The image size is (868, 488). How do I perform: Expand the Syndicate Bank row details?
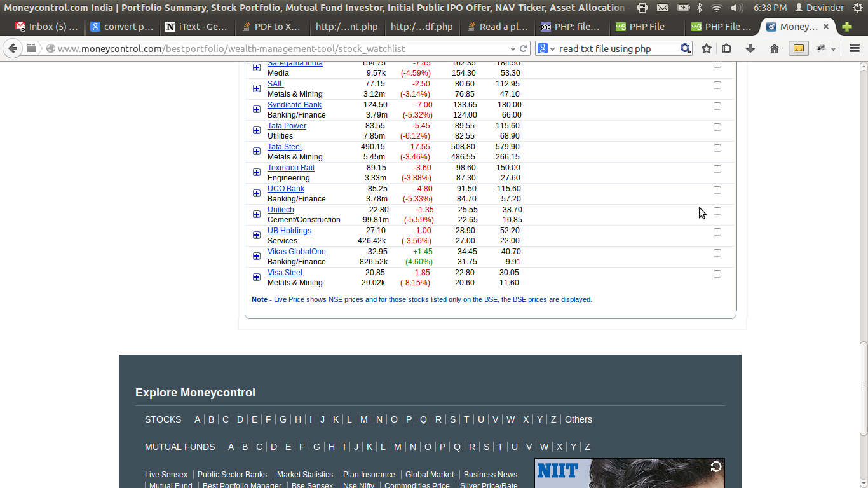coord(257,109)
